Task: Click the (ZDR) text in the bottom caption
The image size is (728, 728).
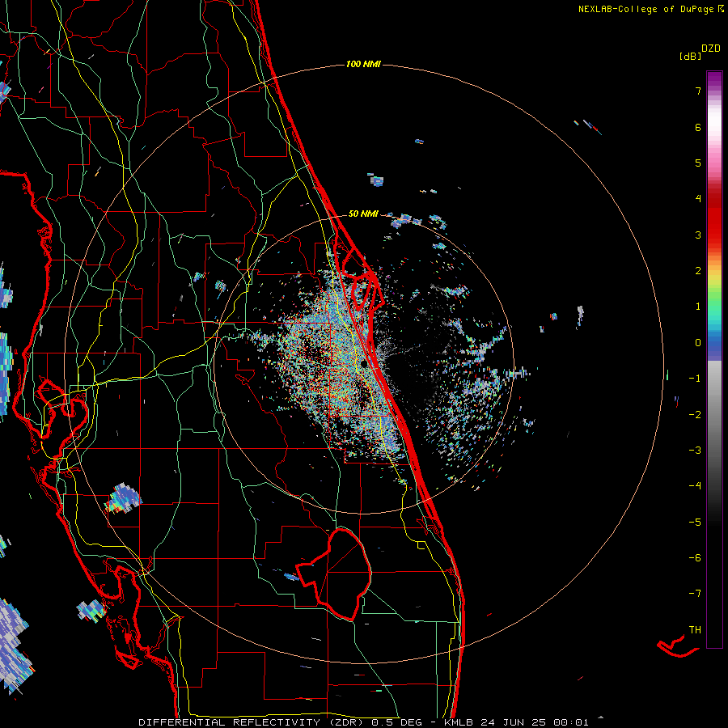Action: 346,722
